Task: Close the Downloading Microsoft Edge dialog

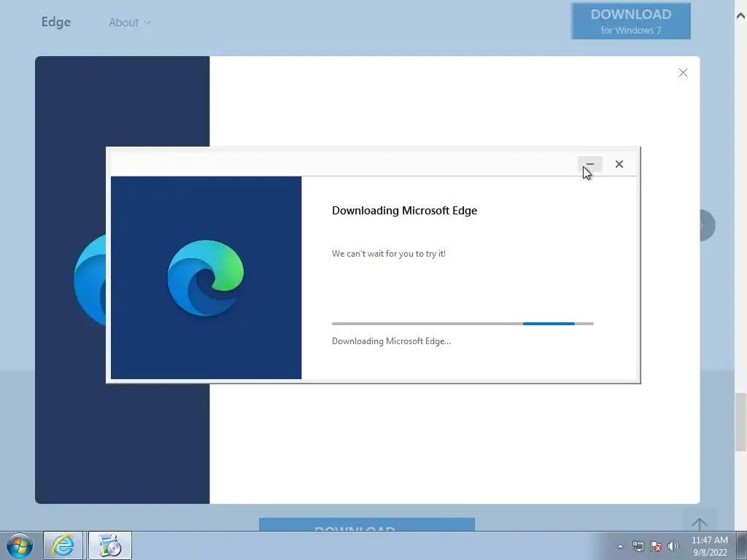Action: coord(619,164)
